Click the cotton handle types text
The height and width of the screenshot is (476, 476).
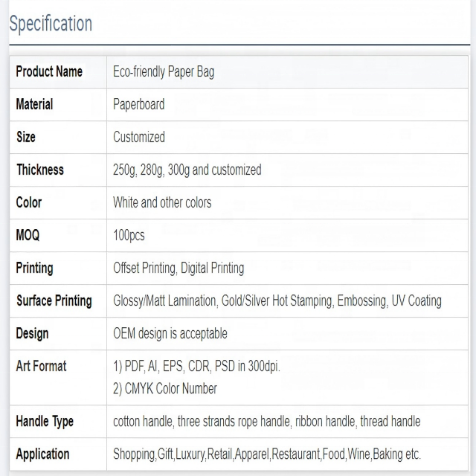266,422
